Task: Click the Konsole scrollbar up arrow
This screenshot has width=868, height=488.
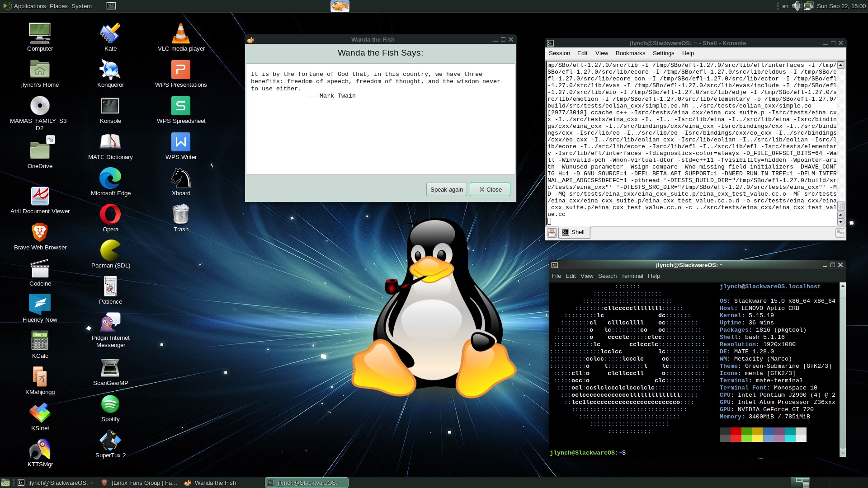Action: pyautogui.click(x=841, y=65)
